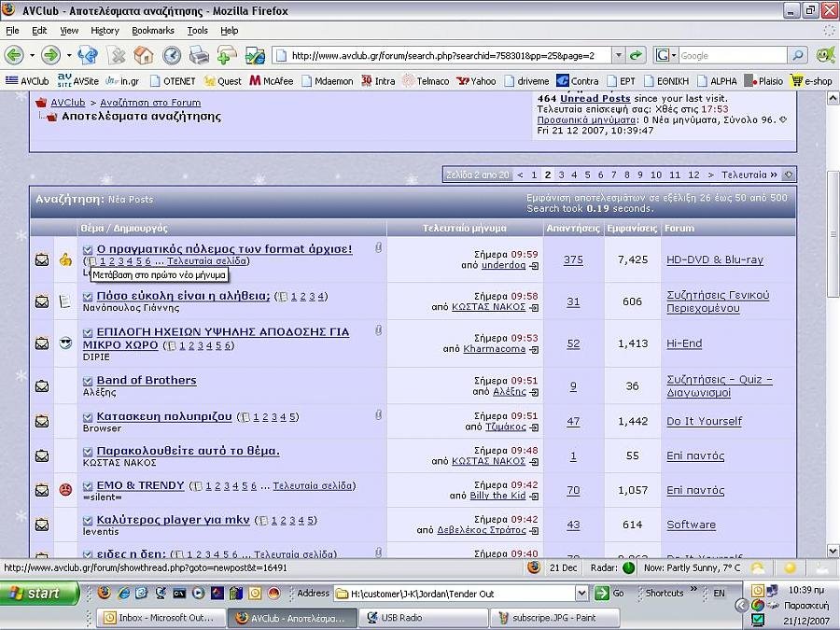Image resolution: width=840 pixels, height=630 pixels.
Task: Open pagination jump dropdown arrow
Action: (x=788, y=175)
